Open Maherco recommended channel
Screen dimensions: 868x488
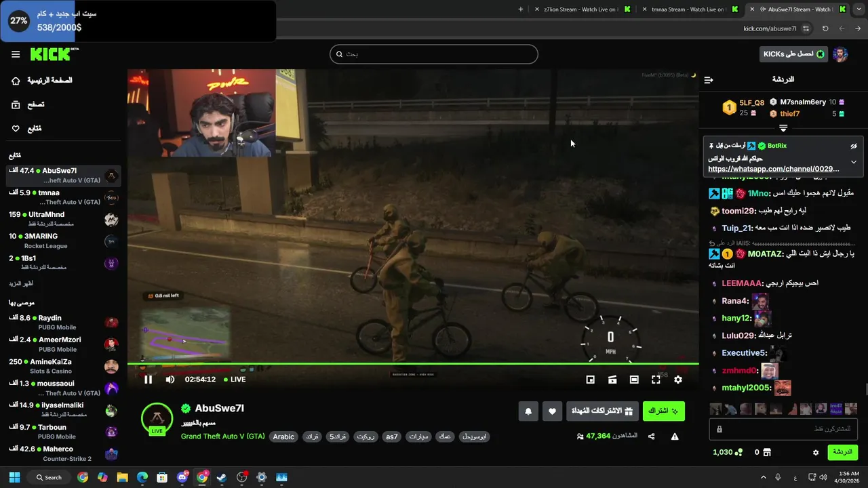click(64, 453)
